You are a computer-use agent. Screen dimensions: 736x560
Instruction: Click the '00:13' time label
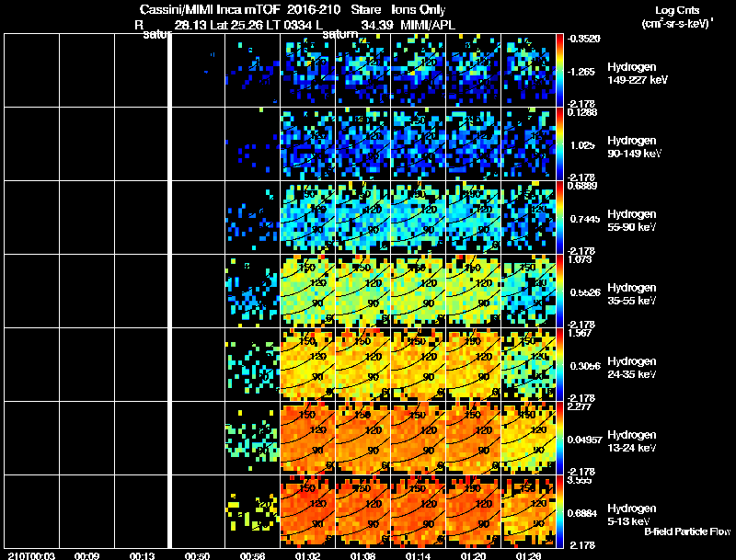(143, 555)
